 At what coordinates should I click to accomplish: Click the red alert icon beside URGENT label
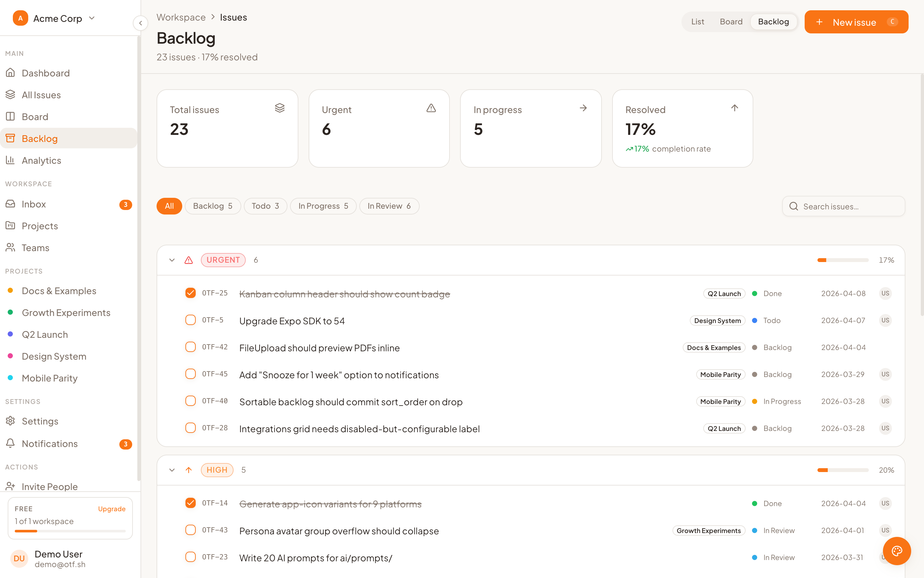[x=189, y=260]
